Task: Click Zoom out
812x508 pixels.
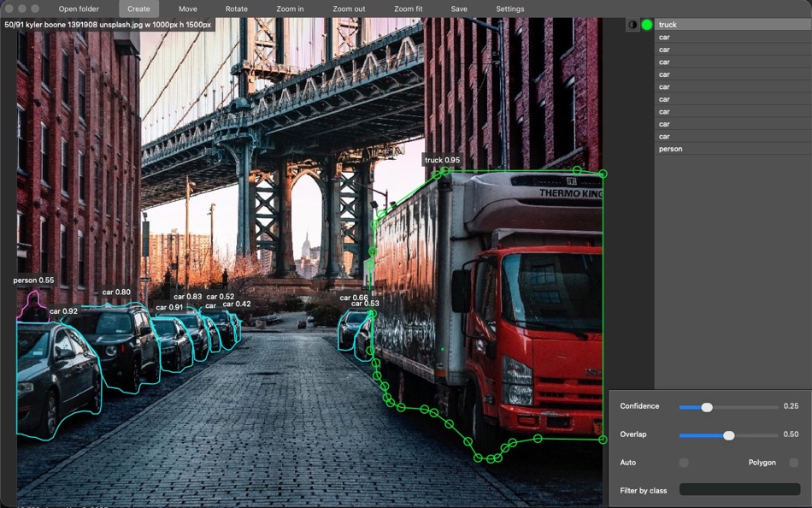Action: pyautogui.click(x=349, y=9)
